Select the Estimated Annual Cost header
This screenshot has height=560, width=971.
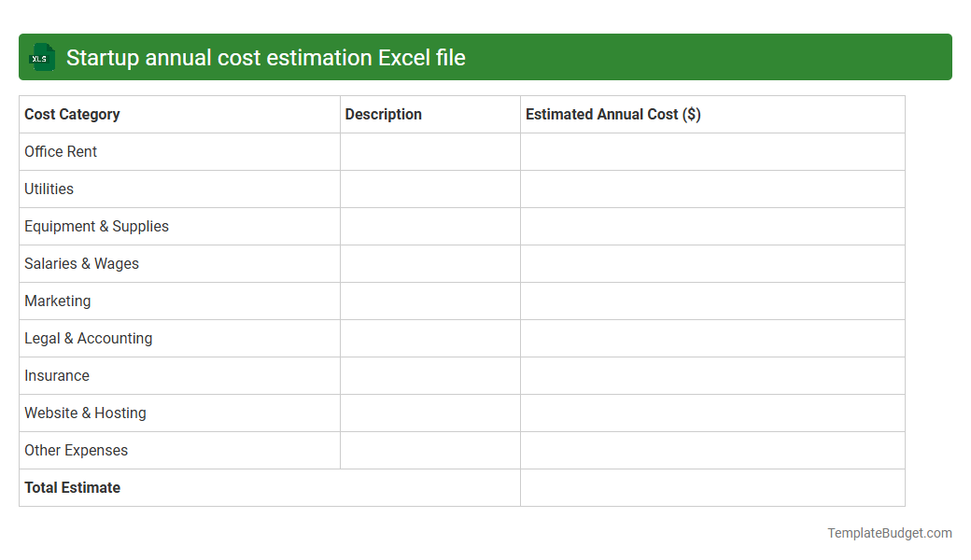[x=612, y=114]
